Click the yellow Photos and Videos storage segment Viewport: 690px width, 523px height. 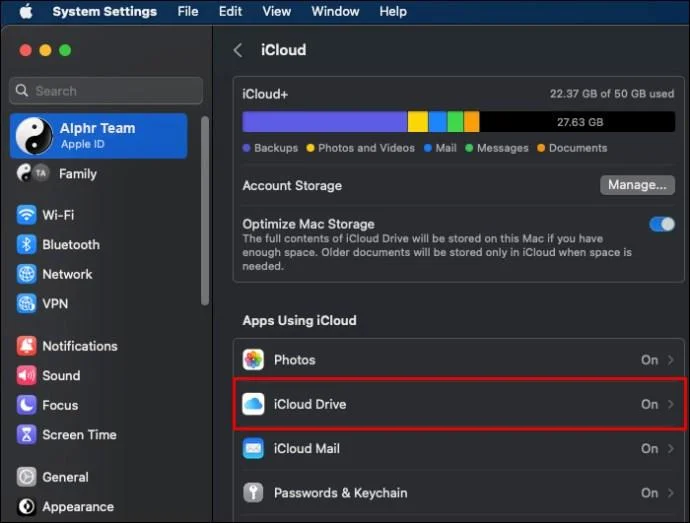coord(418,122)
